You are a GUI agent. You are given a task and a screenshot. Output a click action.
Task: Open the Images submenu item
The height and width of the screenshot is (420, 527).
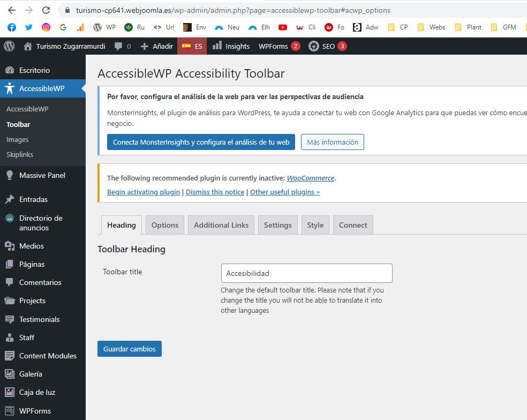pos(18,139)
